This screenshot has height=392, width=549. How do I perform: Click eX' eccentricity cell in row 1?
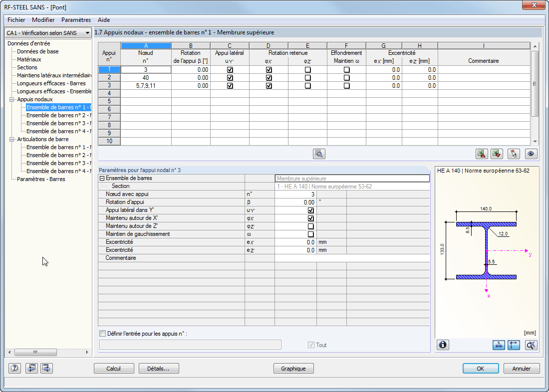[x=384, y=70]
